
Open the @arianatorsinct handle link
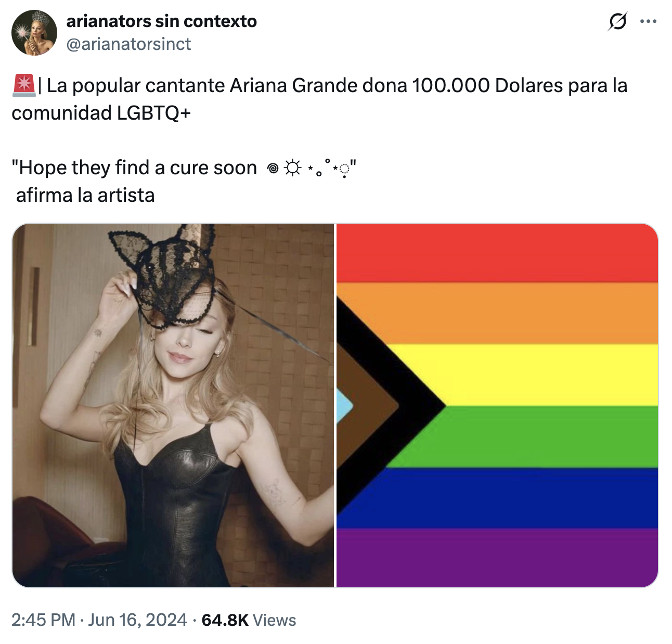click(128, 44)
